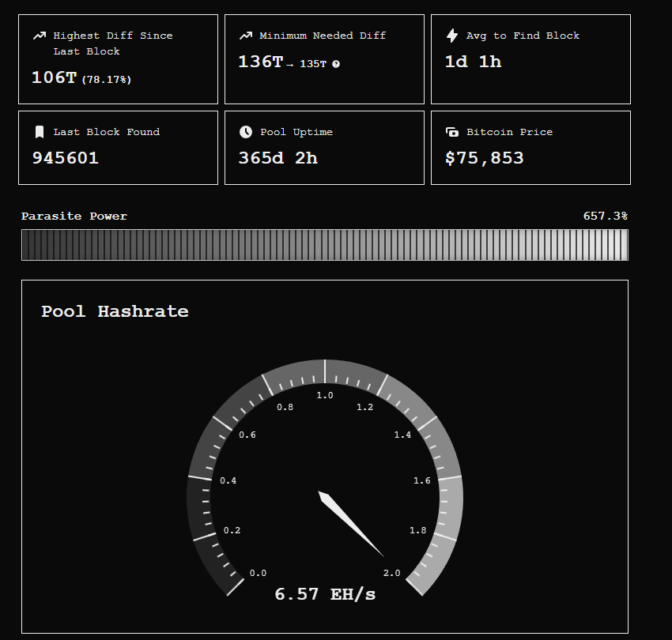The height and width of the screenshot is (640, 672).
Task: Click the 0.8 gauge scale label
Action: [x=285, y=407]
